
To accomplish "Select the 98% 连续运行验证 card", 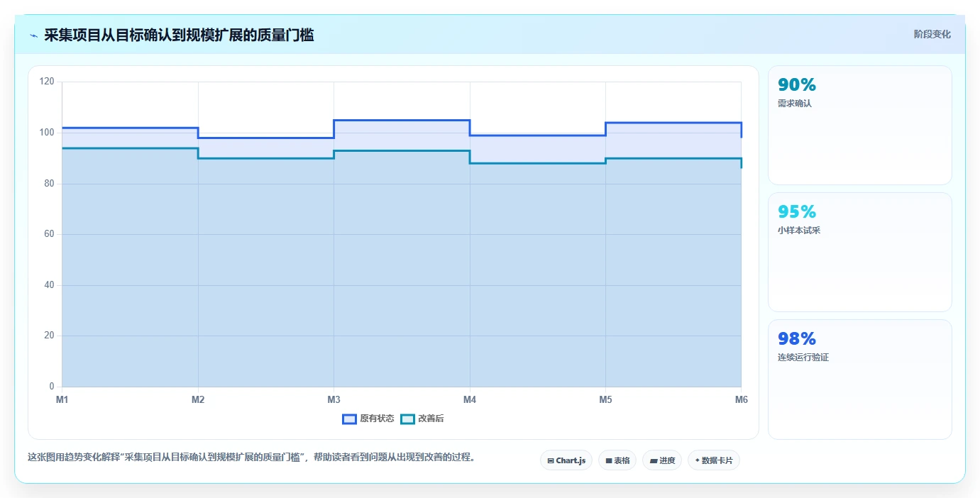I will click(859, 379).
